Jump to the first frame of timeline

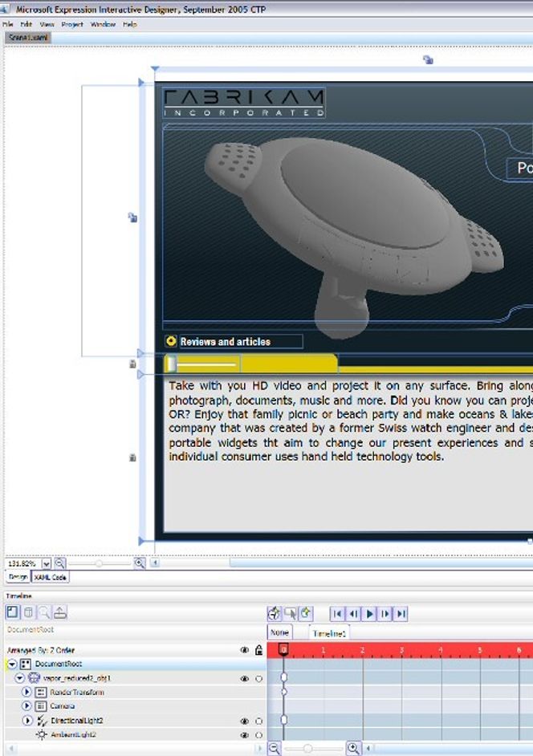pos(337,614)
